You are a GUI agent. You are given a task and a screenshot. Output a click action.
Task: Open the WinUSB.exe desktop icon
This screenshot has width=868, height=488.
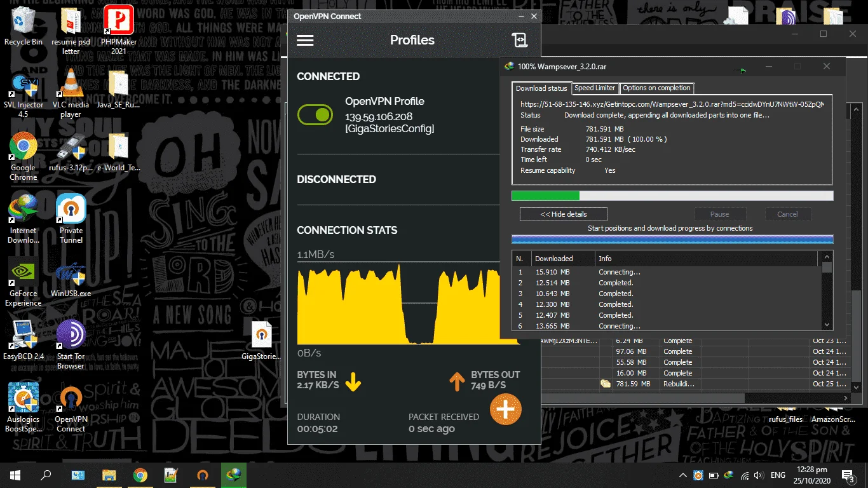pyautogui.click(x=71, y=279)
